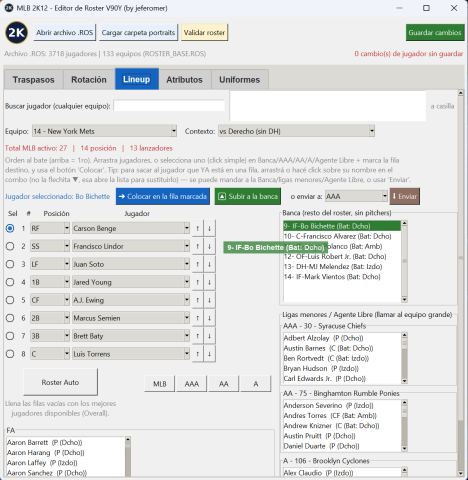Move A.J. Ewing down one spot

[x=209, y=300]
